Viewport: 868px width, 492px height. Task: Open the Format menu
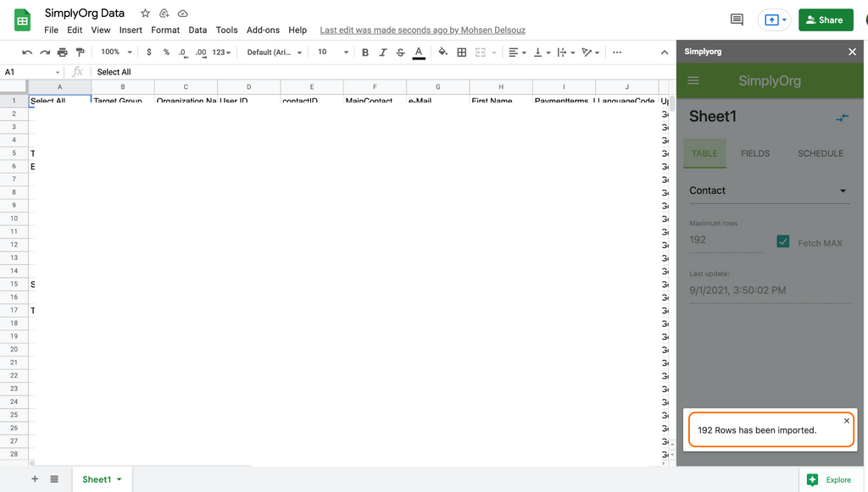coord(165,30)
